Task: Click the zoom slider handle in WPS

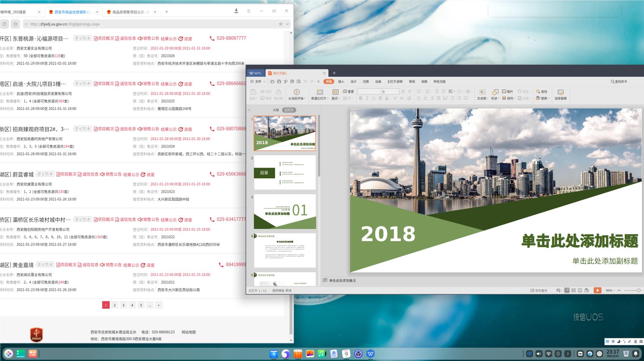Action: click(x=638, y=290)
